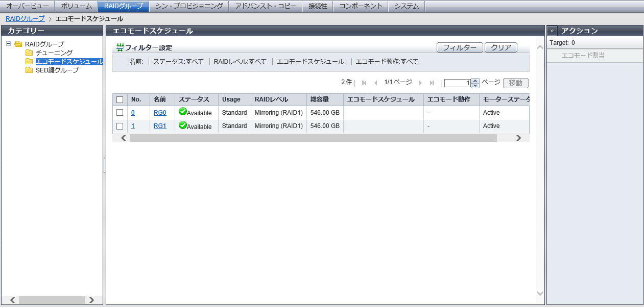Click the page number input field
Screen dimensions: 644x307
tap(457, 83)
